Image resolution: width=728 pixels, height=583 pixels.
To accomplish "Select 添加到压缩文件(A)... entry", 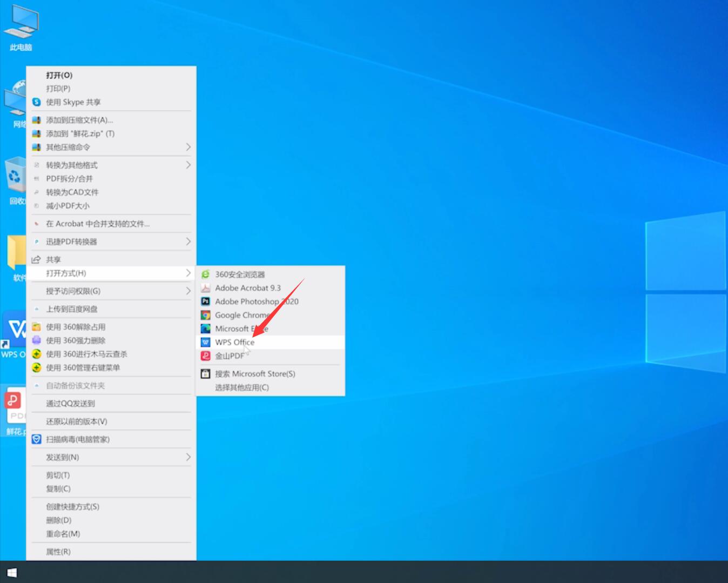I will click(x=111, y=120).
